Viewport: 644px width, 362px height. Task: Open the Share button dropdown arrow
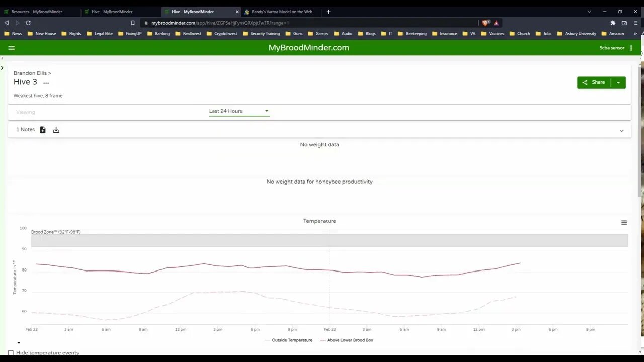click(x=618, y=82)
